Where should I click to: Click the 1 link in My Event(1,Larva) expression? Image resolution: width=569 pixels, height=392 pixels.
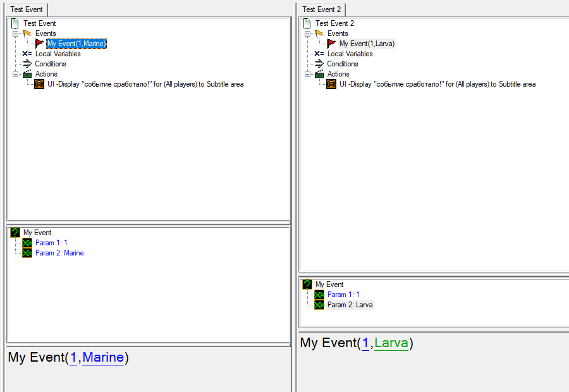(365, 343)
